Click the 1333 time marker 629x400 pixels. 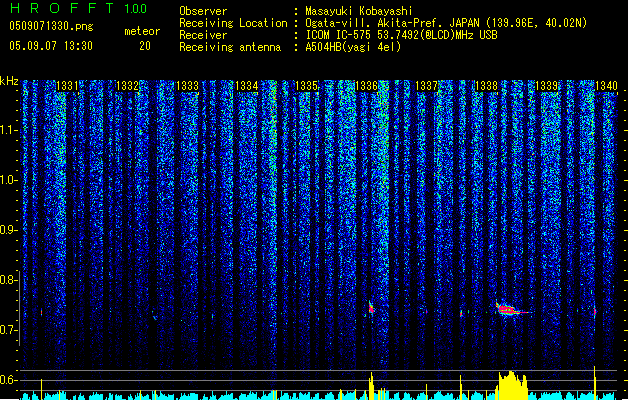click(187, 86)
